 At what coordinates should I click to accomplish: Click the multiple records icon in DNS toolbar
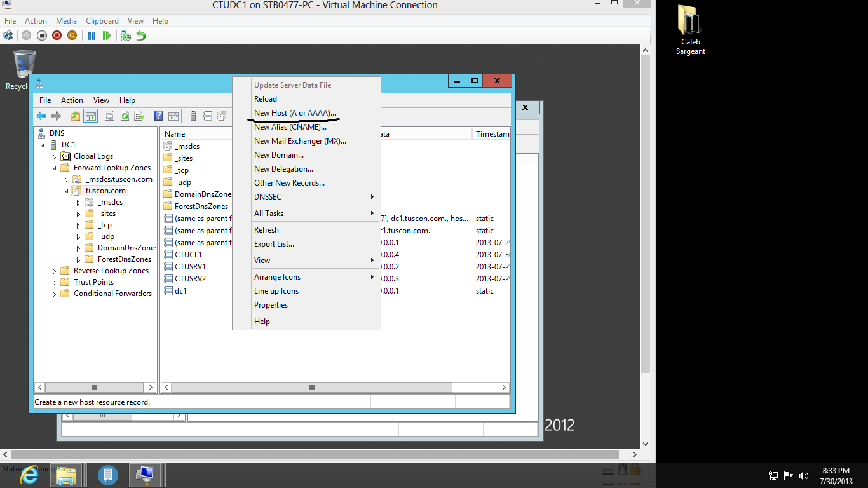[222, 116]
